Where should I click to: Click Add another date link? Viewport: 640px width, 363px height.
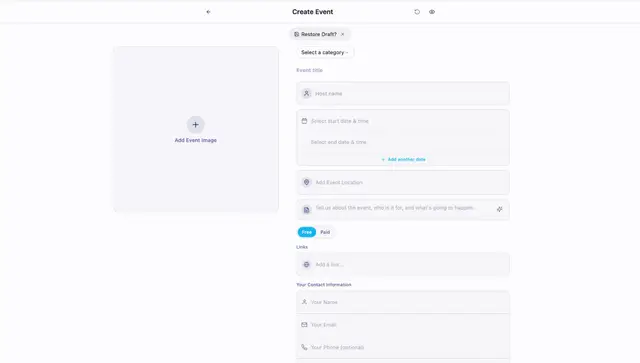coord(403,159)
